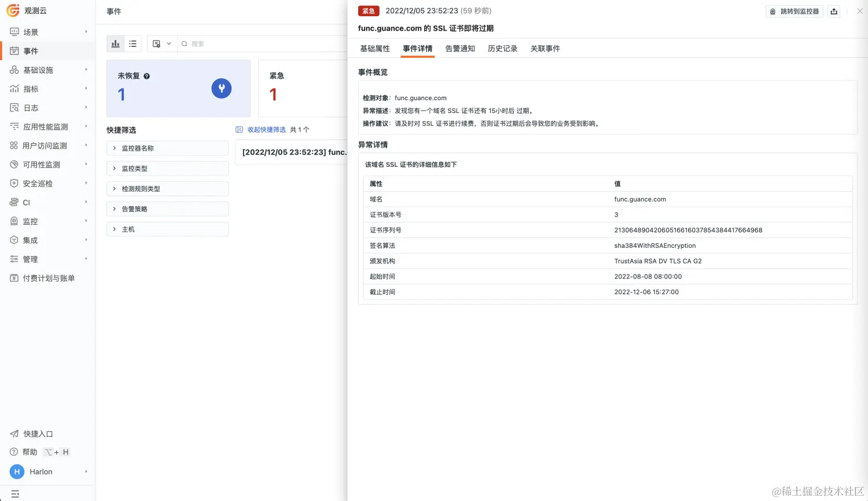
Task: Click the 快捷入口 paper-plane icon
Action: (x=14, y=434)
